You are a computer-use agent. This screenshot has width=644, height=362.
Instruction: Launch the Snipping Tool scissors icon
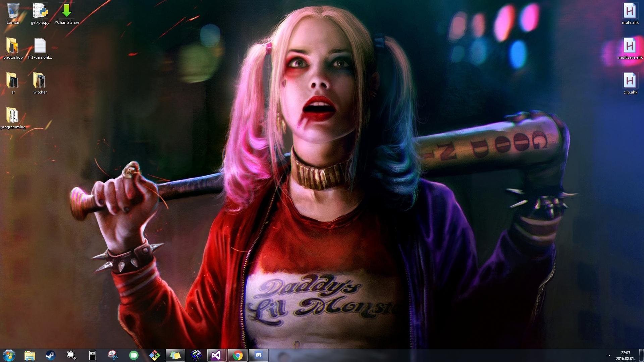pyautogui.click(x=113, y=355)
